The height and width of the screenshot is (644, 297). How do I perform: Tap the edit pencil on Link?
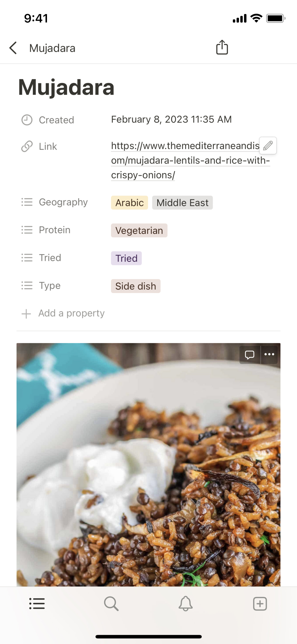pyautogui.click(x=268, y=145)
